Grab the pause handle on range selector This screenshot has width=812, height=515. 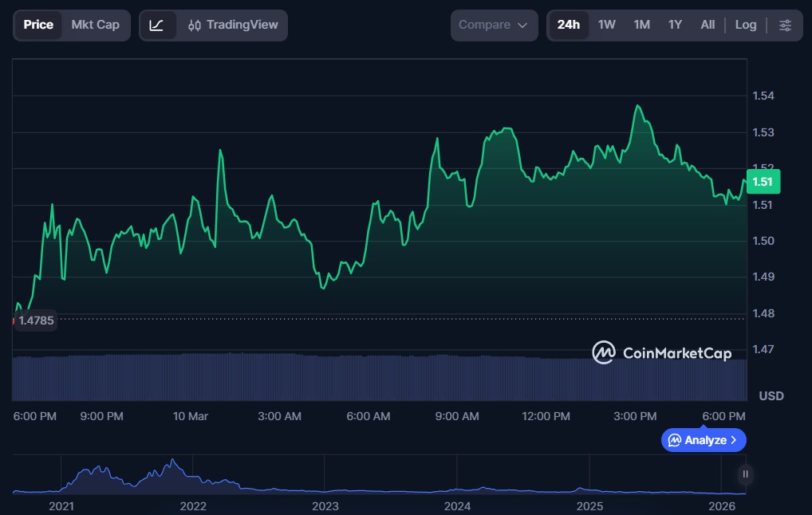click(745, 474)
